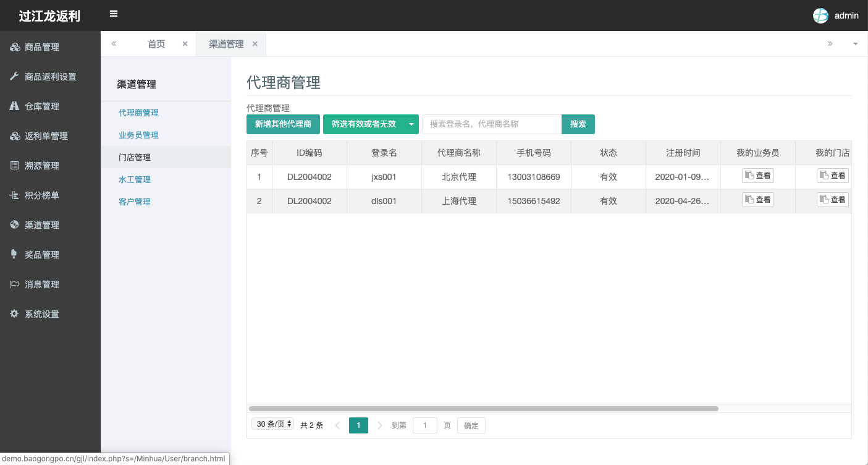868x465 pixels.
Task: Expand the 筛选有效或者无效 dropdown caret
Action: point(411,124)
